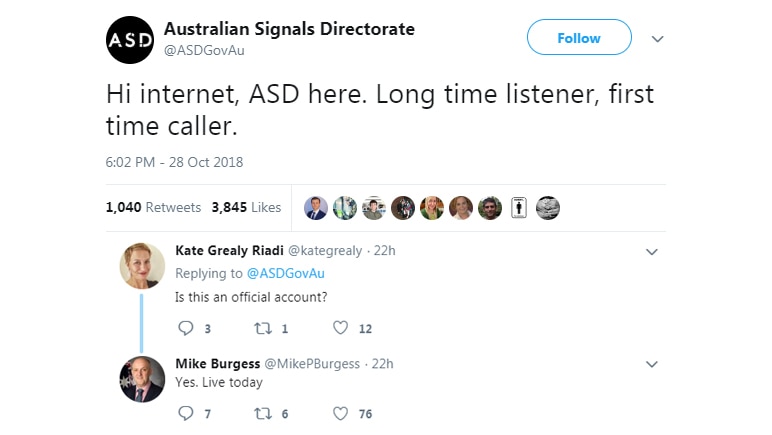772x435 pixels.
Task: Open the liker avatar with restroom sign icon
Action: tap(518, 208)
